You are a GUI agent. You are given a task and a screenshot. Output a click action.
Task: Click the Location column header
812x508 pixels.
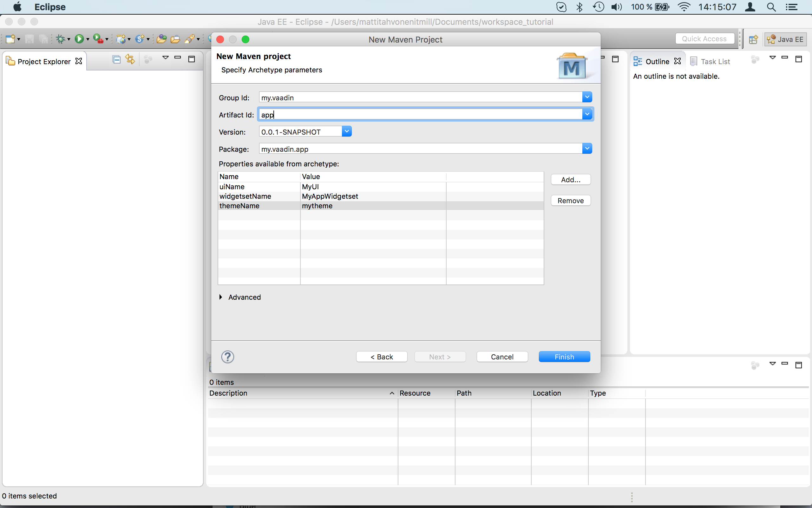pos(559,393)
